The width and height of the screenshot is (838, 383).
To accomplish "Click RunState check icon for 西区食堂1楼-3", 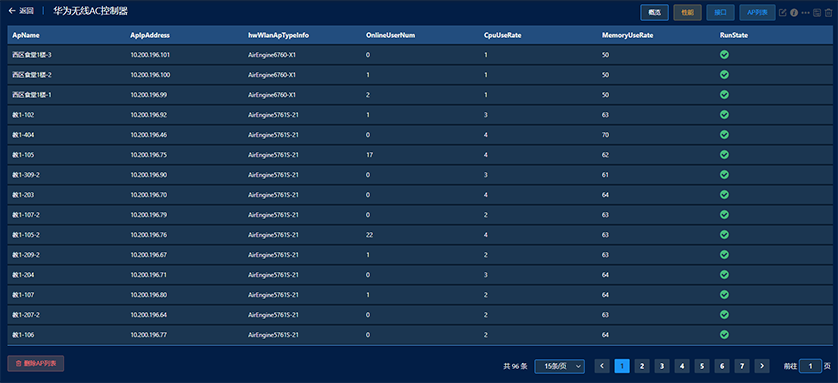I will click(724, 54).
